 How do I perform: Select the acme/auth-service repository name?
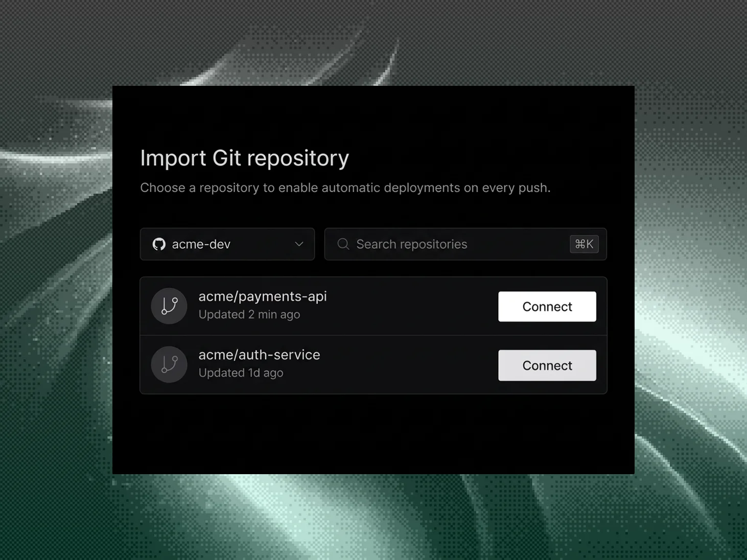coord(259,355)
